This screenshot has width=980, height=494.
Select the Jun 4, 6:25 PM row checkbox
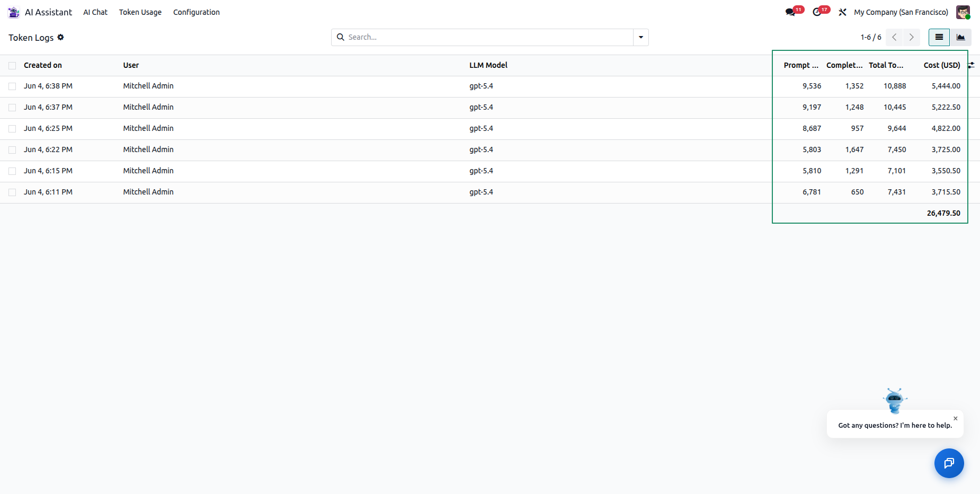pyautogui.click(x=12, y=129)
